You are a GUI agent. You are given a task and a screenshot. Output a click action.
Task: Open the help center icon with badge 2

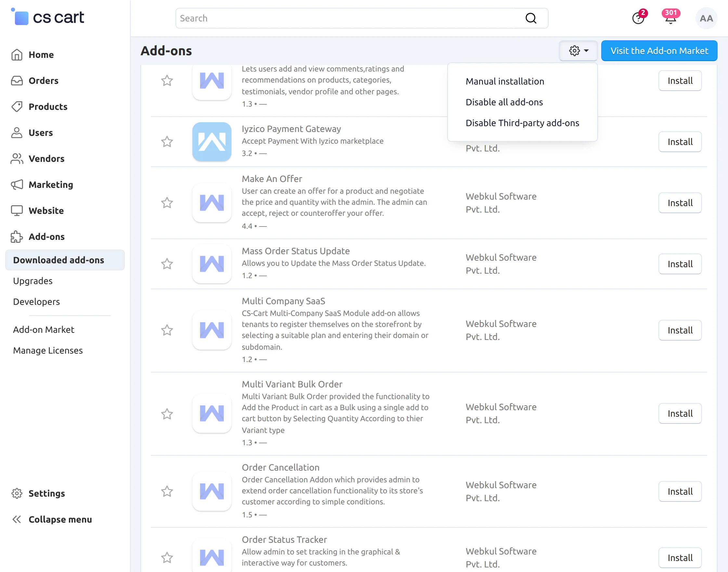(638, 18)
